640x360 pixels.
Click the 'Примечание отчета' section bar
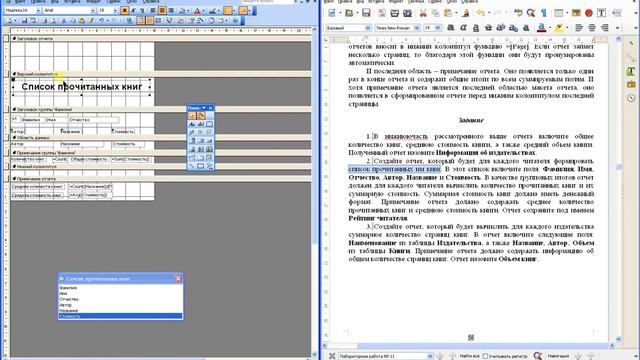point(161,179)
